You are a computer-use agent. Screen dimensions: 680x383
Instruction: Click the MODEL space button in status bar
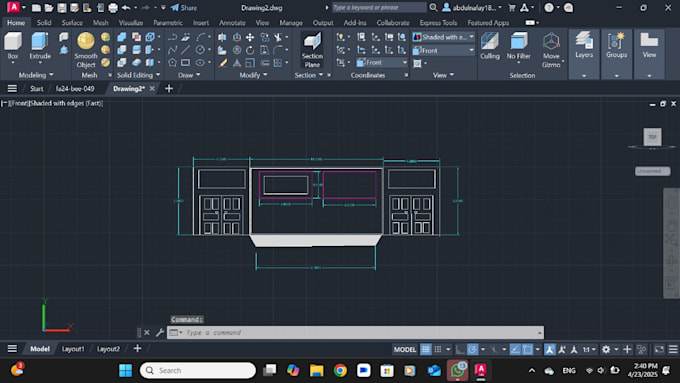405,349
